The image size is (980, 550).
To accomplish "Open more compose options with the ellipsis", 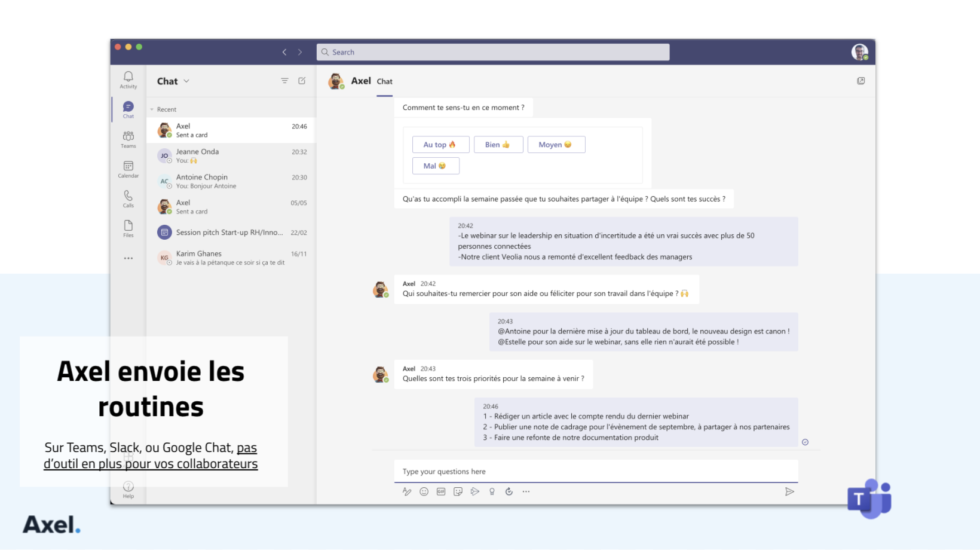I will click(x=526, y=491).
